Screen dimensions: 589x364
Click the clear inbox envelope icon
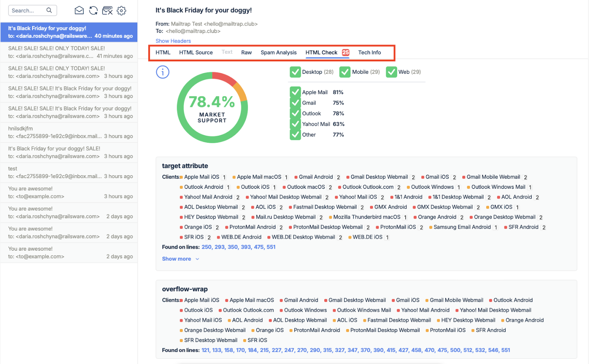(x=107, y=11)
